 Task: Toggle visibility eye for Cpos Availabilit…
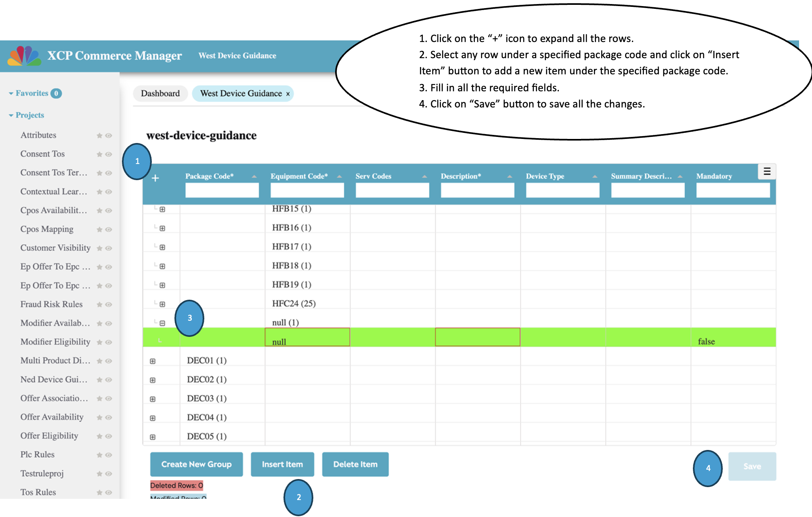109,211
